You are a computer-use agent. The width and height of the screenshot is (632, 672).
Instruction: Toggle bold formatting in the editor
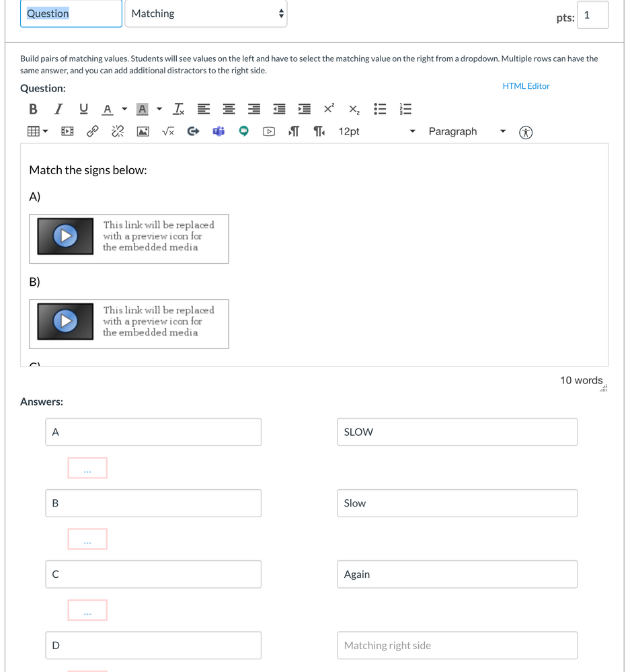(x=33, y=109)
